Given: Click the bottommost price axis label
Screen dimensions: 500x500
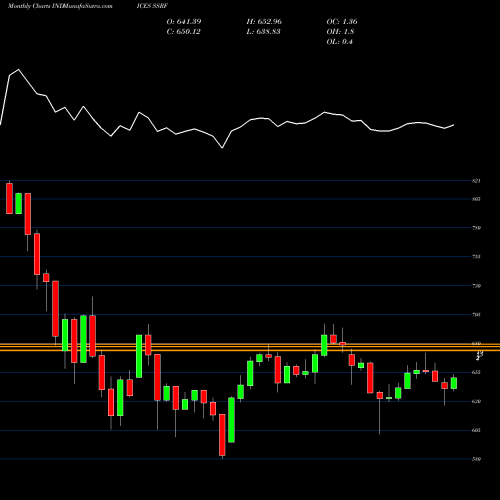Looking at the screenshot, I should click(x=476, y=459).
